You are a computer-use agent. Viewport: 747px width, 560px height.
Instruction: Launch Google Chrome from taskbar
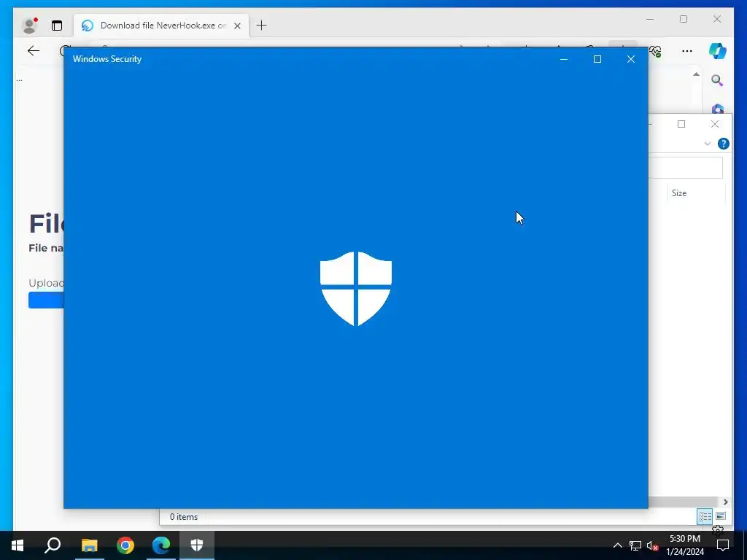click(125, 545)
